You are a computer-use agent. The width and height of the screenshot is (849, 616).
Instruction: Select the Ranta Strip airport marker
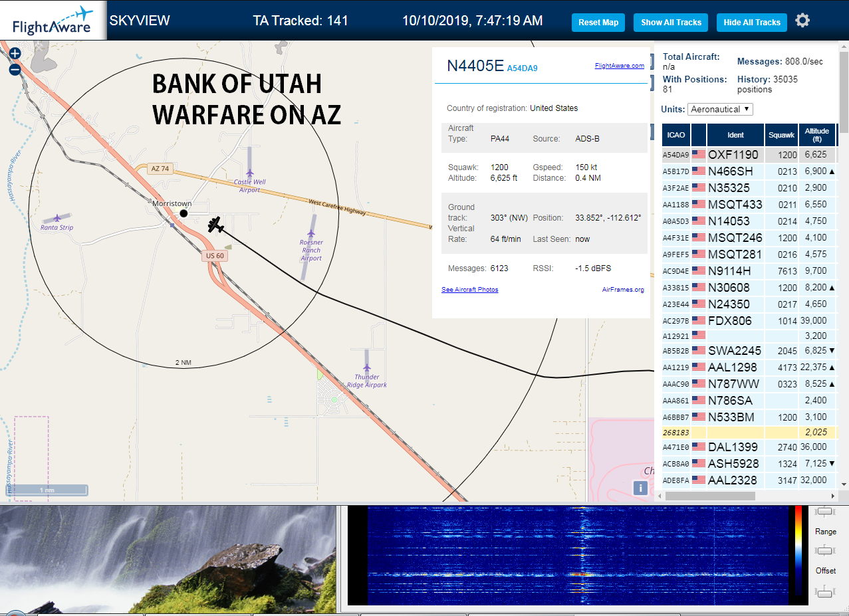(57, 218)
